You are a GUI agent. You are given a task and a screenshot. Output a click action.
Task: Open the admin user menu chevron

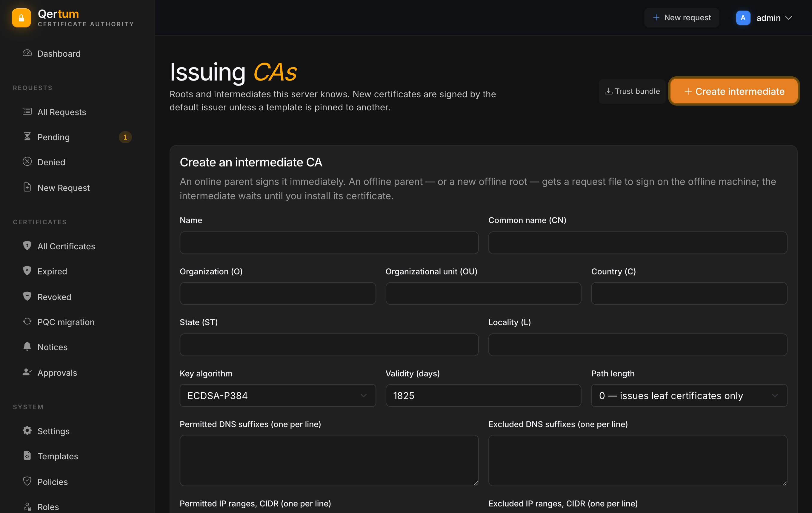click(789, 18)
